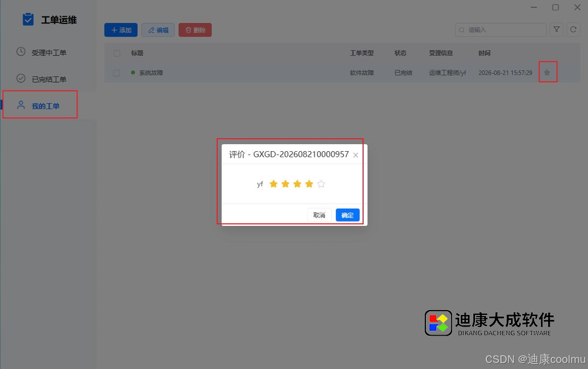Set rating to two stars

[x=286, y=184]
